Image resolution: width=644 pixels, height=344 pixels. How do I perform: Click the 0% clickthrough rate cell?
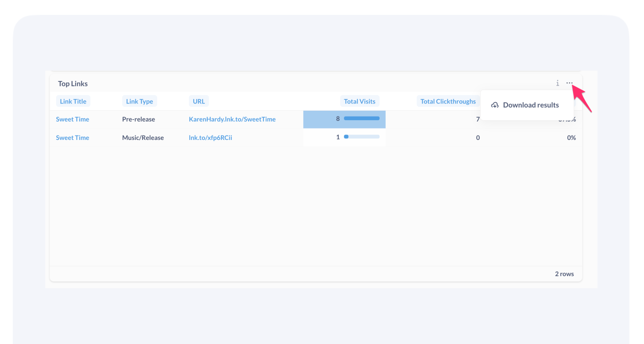pyautogui.click(x=571, y=138)
